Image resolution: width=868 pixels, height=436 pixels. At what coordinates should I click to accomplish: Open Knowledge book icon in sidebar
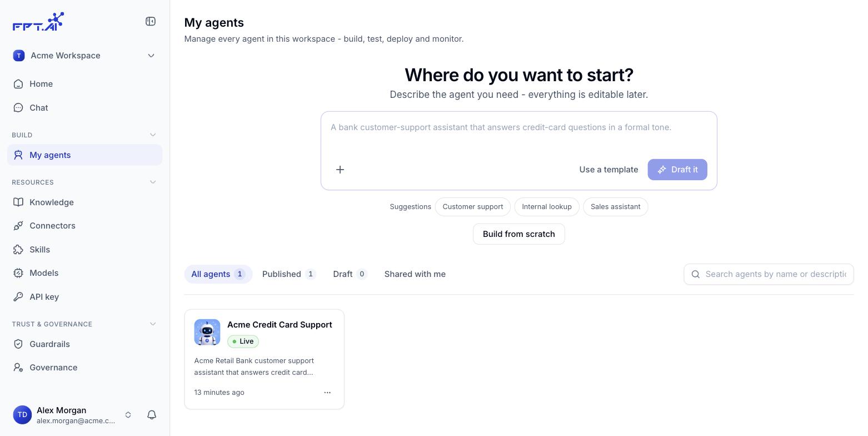coord(18,202)
